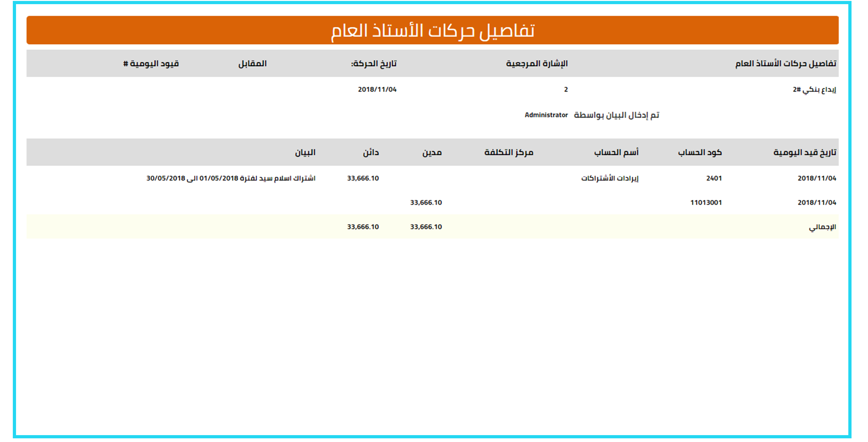Image resolution: width=868 pixels, height=442 pixels.
Task: Click the تم إدخال البيان بواسطة label
Action: pyautogui.click(x=616, y=115)
